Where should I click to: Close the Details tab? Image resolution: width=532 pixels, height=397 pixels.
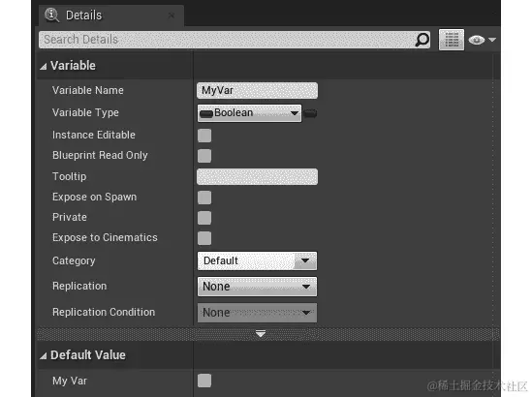point(172,15)
